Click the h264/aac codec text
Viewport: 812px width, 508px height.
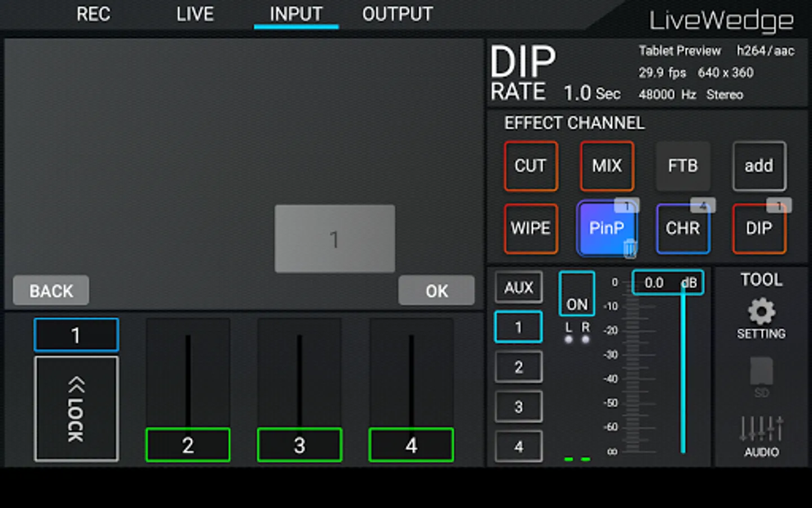click(x=765, y=51)
